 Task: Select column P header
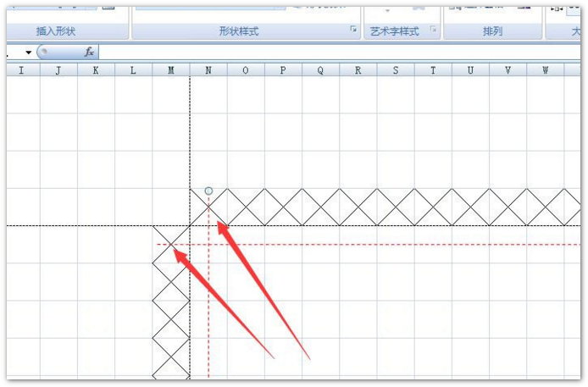(x=284, y=70)
